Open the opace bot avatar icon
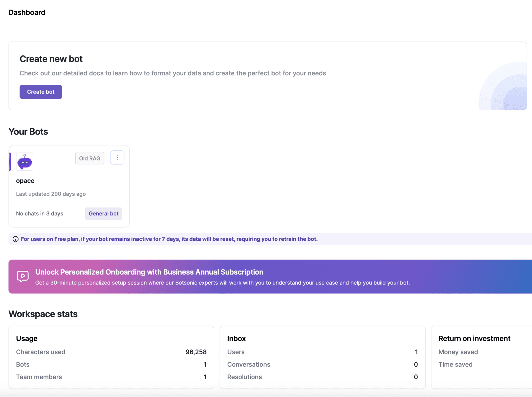The image size is (532, 397). click(24, 162)
